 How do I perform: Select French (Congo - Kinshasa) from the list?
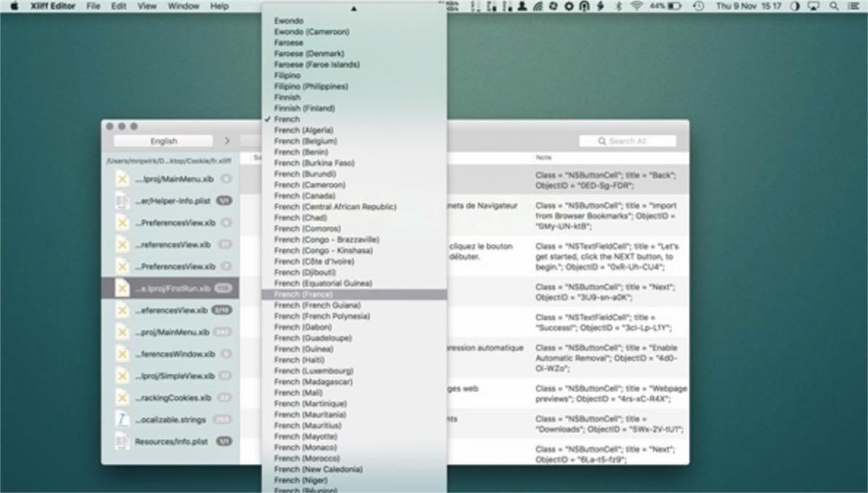coord(354,251)
